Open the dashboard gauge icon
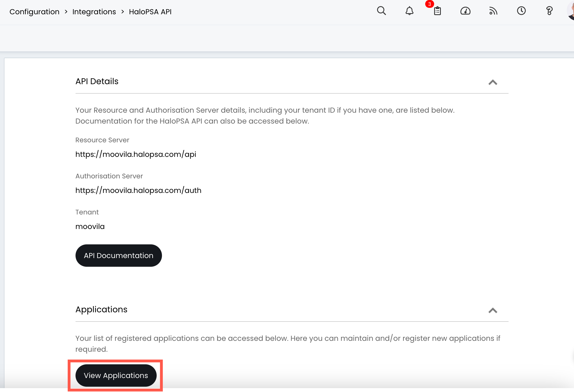 click(x=465, y=11)
